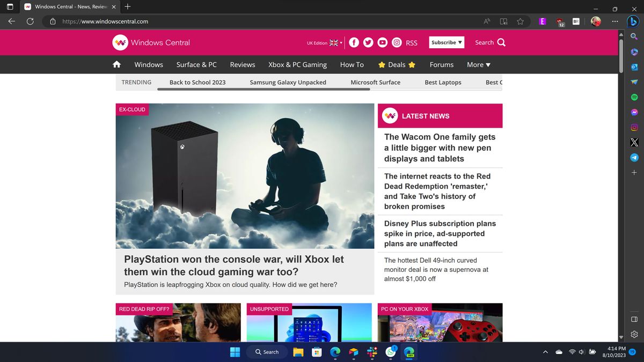Open Slack from the Windows taskbar
Screen dimensions: 644x362
click(x=372, y=352)
